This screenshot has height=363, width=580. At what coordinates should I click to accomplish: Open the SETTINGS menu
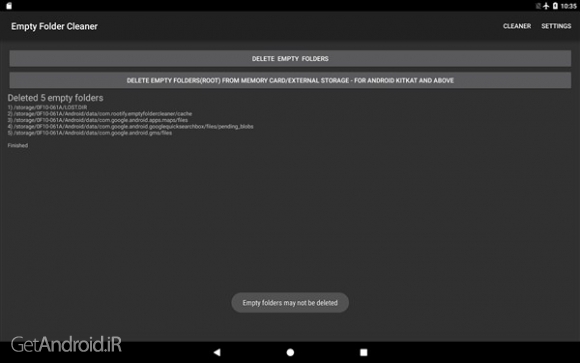tap(556, 26)
